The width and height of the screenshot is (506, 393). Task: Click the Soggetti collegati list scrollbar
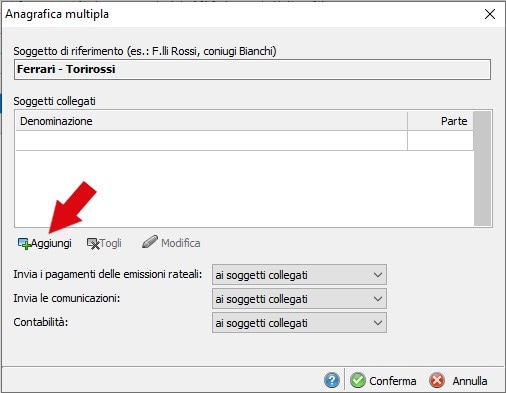pyautogui.click(x=482, y=169)
